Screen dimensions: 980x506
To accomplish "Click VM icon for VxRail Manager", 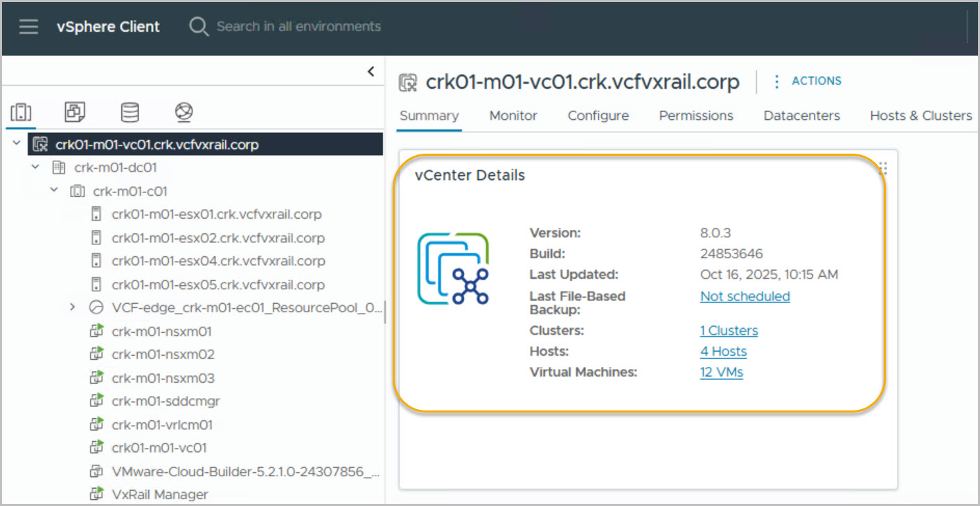I will [96, 494].
